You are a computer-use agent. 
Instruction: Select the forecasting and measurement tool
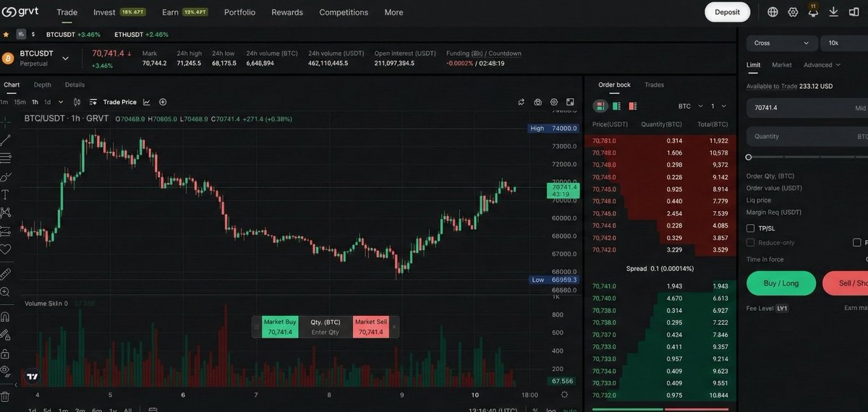click(5, 231)
